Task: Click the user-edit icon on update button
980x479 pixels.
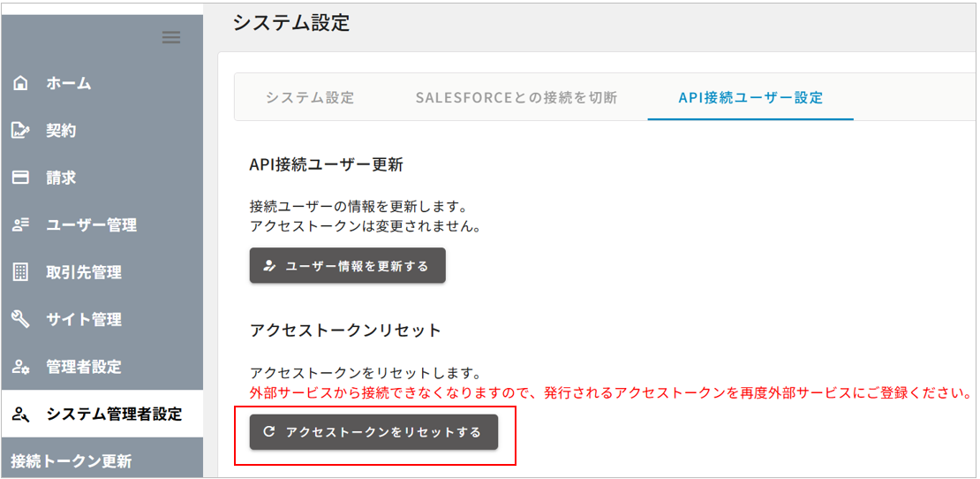Action: [x=269, y=266]
